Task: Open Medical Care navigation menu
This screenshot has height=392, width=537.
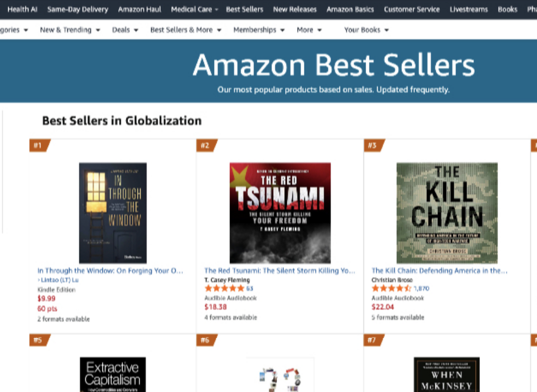Action: tap(194, 9)
